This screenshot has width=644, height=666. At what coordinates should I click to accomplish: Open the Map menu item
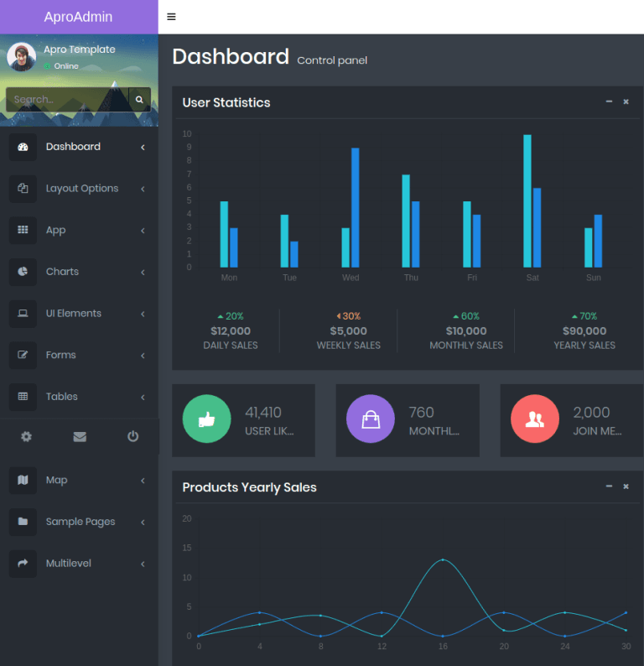tap(79, 481)
